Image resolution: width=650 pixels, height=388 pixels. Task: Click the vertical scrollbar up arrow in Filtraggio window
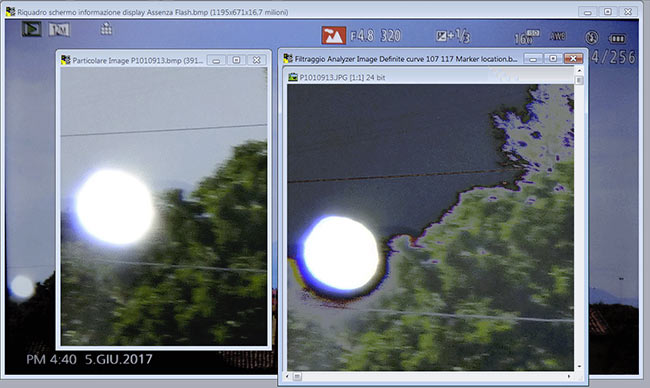click(x=579, y=71)
